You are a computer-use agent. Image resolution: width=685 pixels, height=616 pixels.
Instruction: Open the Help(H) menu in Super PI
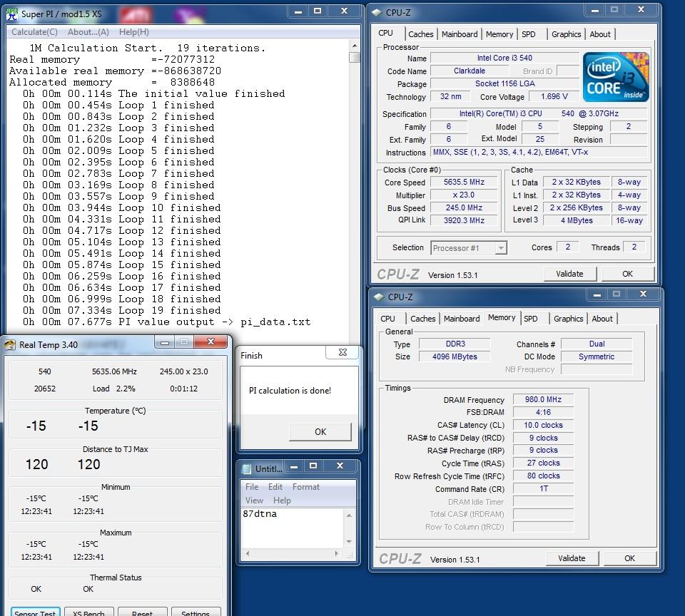click(x=133, y=32)
